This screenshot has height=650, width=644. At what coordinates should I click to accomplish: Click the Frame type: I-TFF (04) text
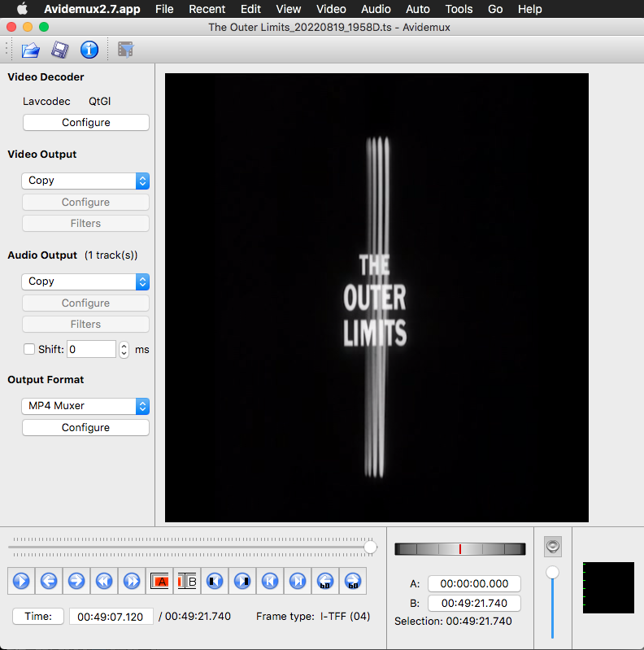pyautogui.click(x=313, y=617)
